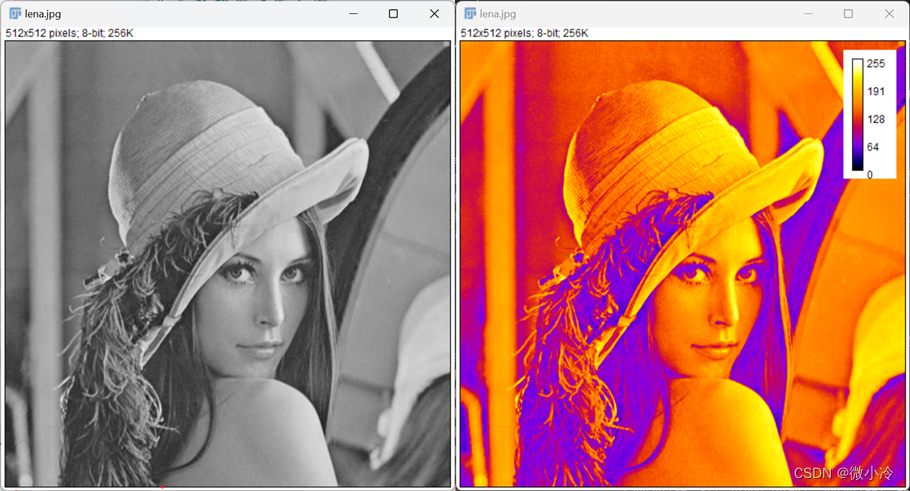Click the 64 label on the color bar
The width and height of the screenshot is (910, 491).
tap(873, 147)
